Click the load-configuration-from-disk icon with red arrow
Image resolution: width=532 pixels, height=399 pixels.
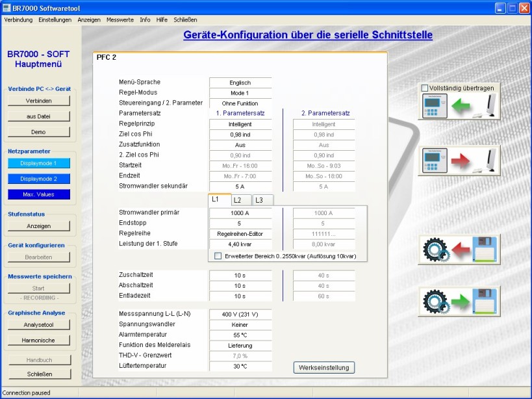[x=459, y=250]
